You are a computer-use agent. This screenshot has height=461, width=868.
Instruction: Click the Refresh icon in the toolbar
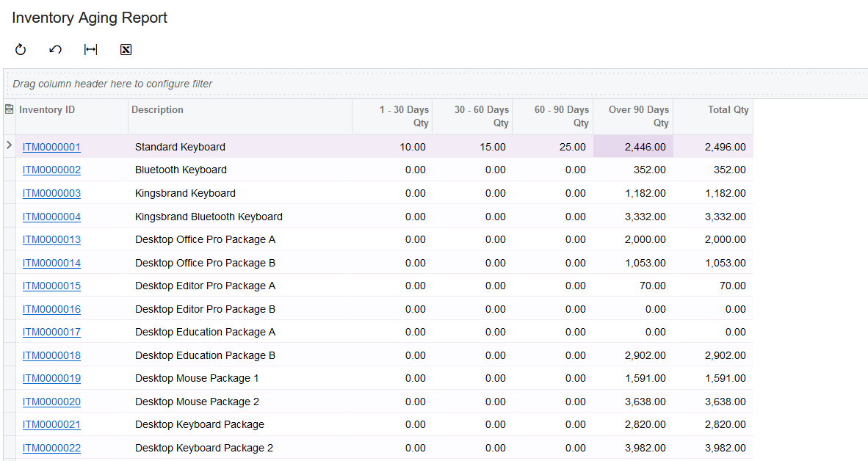click(x=21, y=50)
